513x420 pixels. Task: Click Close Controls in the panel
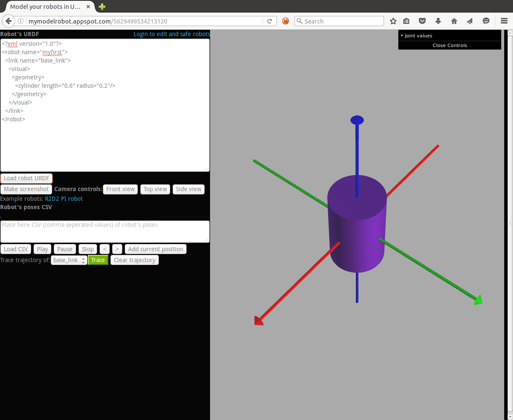450,45
